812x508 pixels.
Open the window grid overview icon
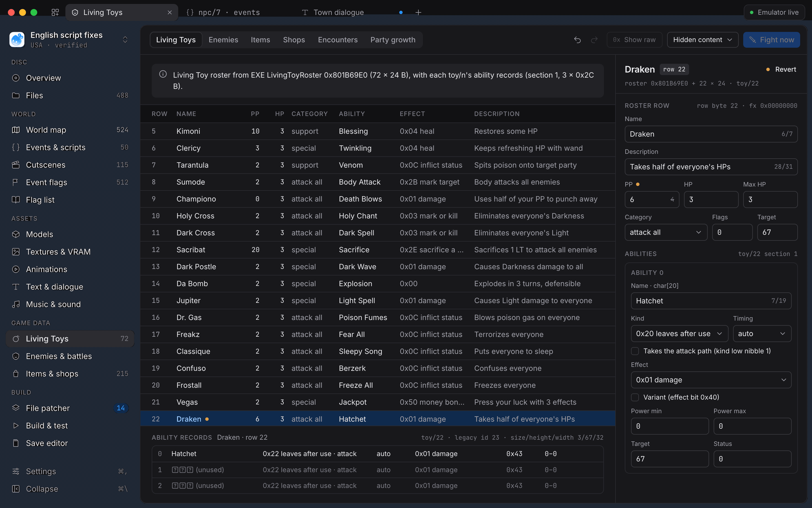55,12
